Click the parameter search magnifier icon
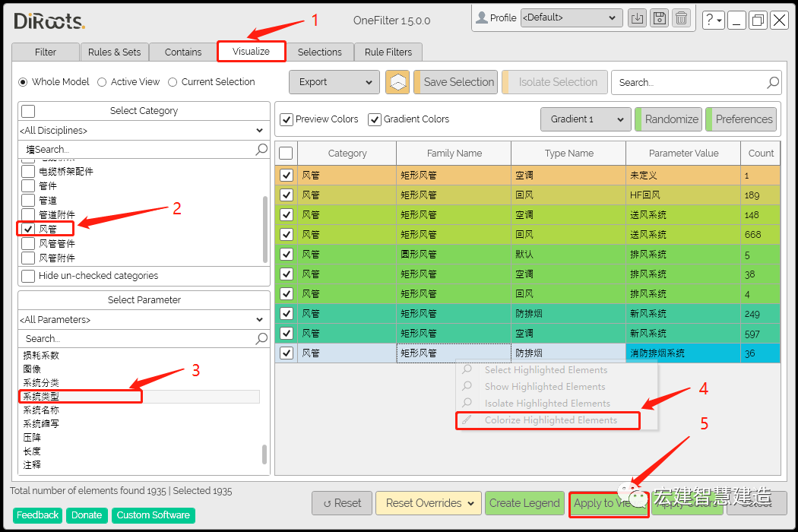Screen dimensions: 798x532 pyautogui.click(x=261, y=339)
